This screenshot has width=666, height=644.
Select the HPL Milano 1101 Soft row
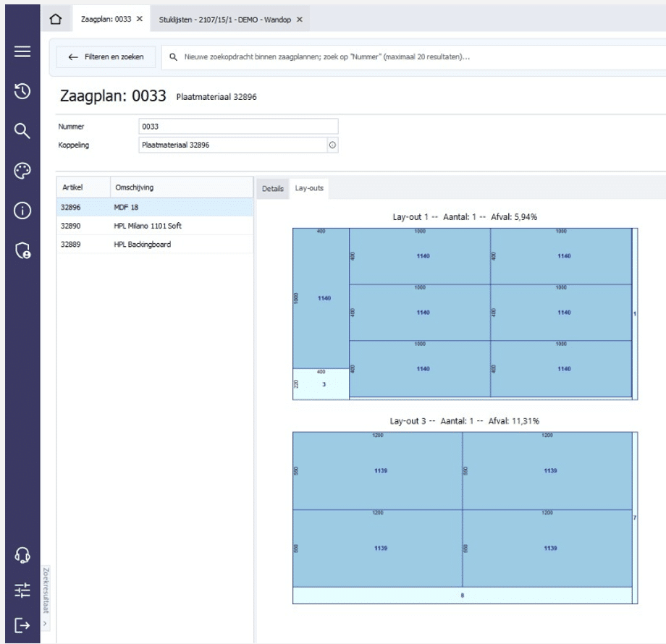pyautogui.click(x=155, y=226)
